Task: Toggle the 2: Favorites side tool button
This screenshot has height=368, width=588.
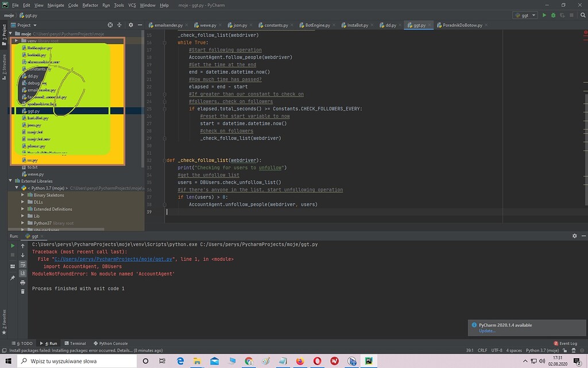Action: point(4,322)
